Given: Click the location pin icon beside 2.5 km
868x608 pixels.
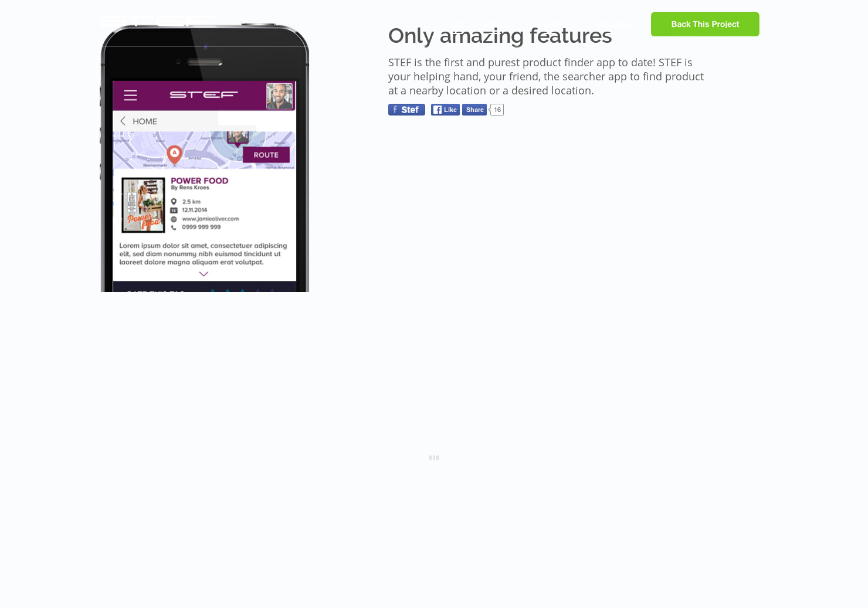Looking at the screenshot, I should (174, 202).
